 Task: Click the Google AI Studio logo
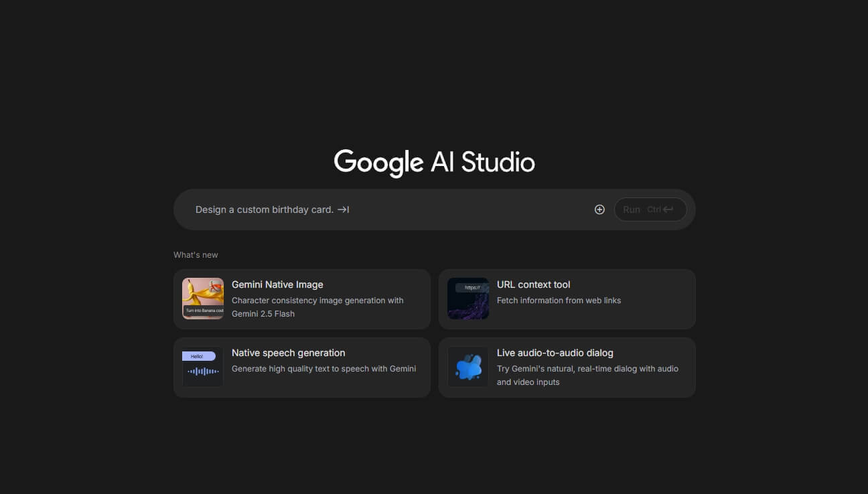pyautogui.click(x=434, y=161)
